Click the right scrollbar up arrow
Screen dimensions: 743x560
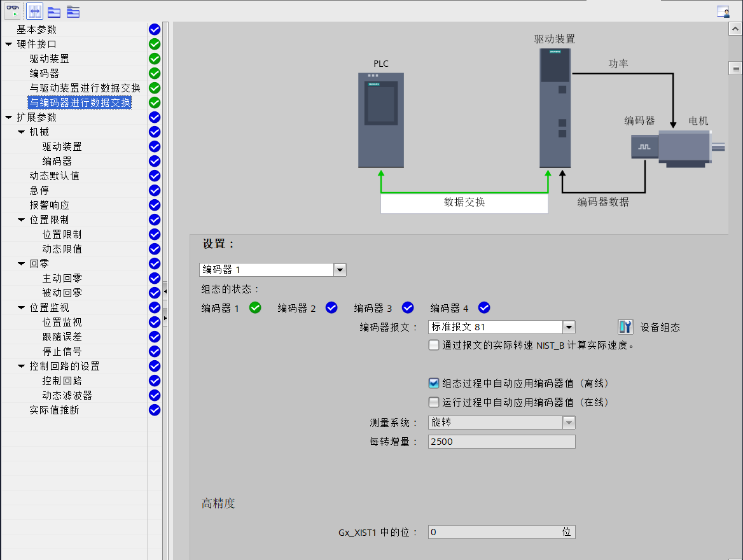tap(736, 28)
